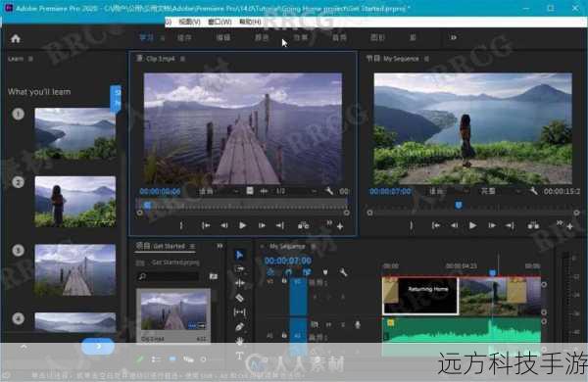Image resolution: width=588 pixels, height=382 pixels.
Task: Select the Selection tool arrow
Action: tap(239, 256)
